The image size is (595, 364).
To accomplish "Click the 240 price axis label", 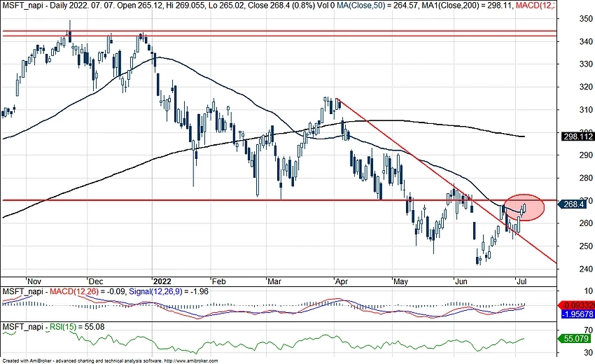I will (x=587, y=269).
